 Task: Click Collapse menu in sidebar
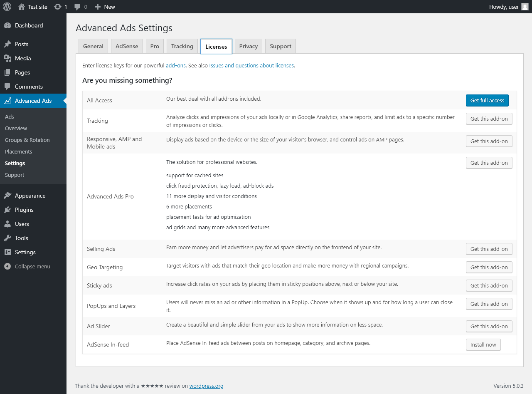[32, 266]
